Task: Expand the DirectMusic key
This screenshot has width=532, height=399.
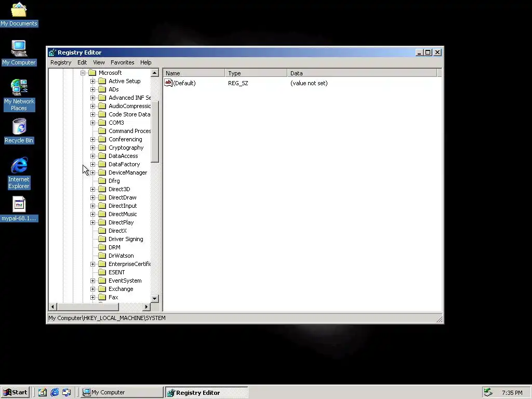Action: [x=92, y=214]
